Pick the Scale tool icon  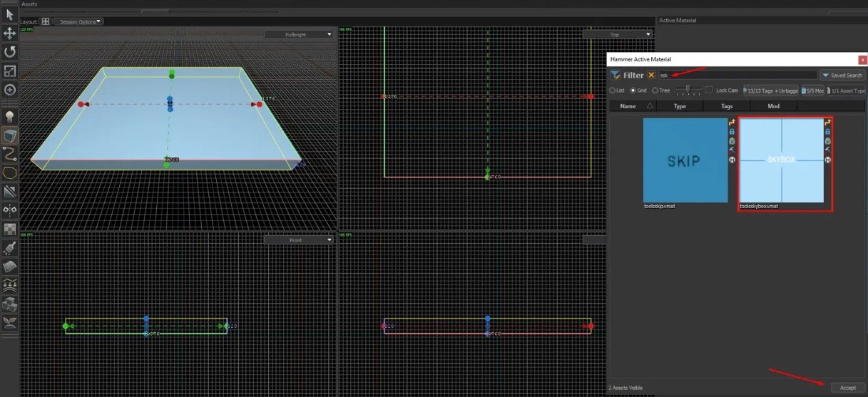point(10,71)
